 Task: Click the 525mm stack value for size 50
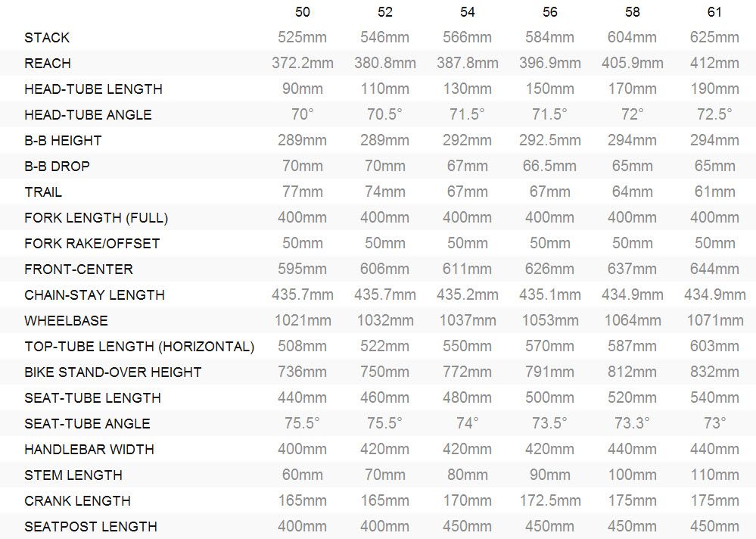click(302, 37)
